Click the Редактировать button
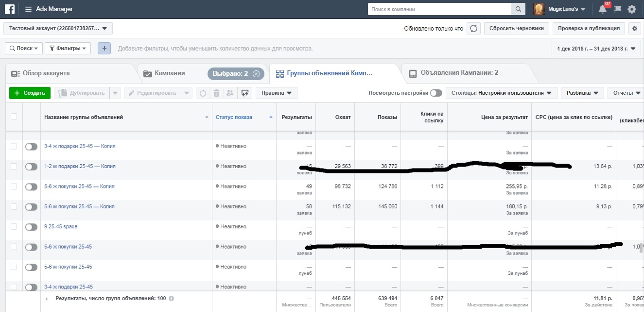The image size is (644, 321). (158, 93)
